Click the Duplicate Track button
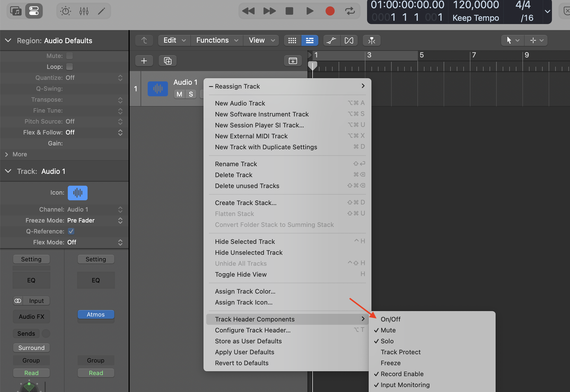 tap(168, 61)
